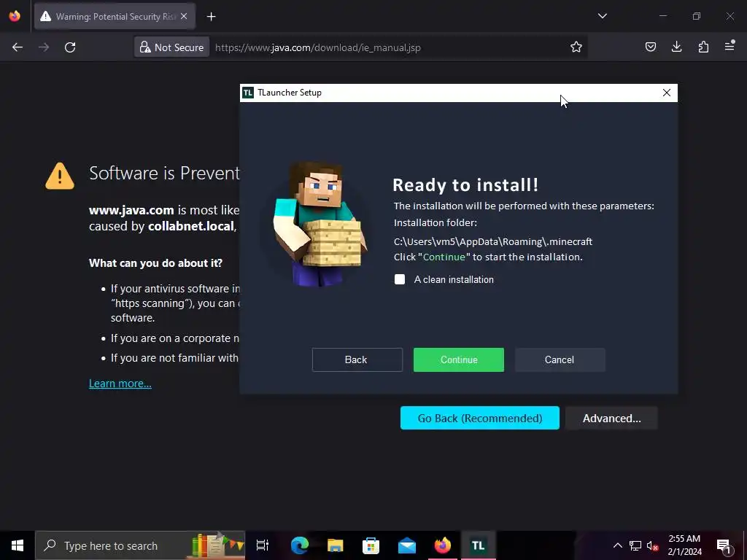Restore down the Firefox window

coord(697,16)
